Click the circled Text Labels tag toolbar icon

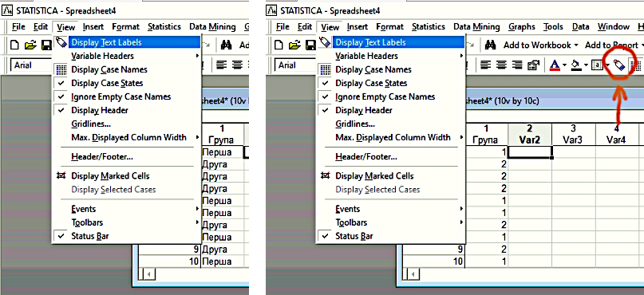coord(619,65)
